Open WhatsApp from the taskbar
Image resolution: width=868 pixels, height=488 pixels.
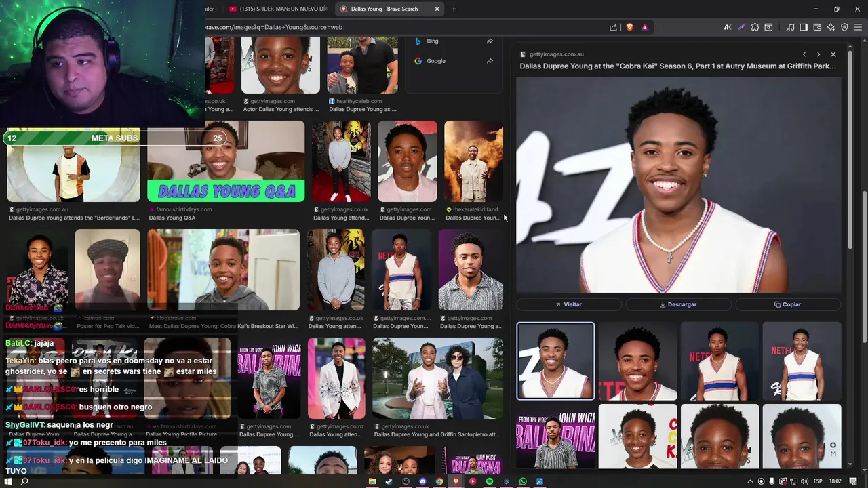click(x=523, y=481)
